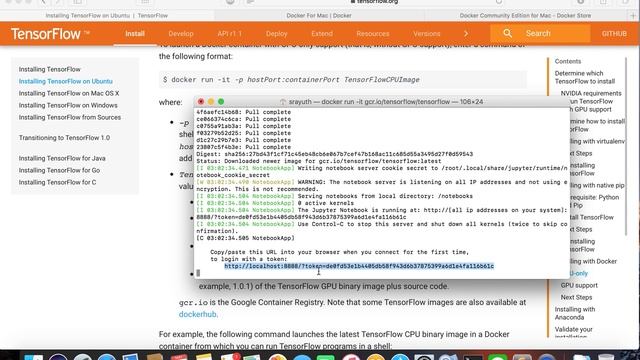Open Installing TensorFlow for Java link
640x360 pixels.
click(62, 158)
